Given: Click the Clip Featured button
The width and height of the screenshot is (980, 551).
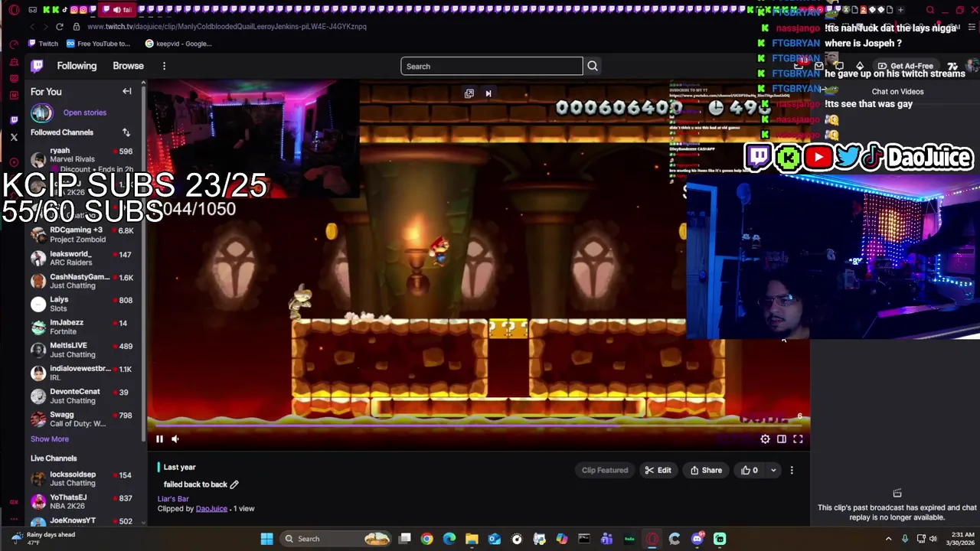Looking at the screenshot, I should (x=605, y=470).
